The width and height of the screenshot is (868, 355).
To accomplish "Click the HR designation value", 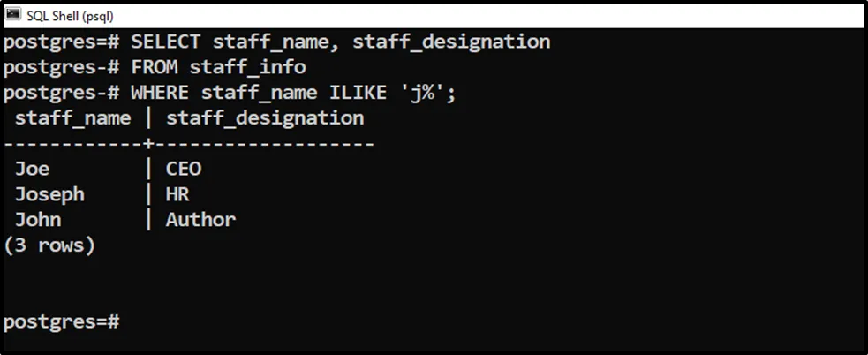I will pos(177,194).
